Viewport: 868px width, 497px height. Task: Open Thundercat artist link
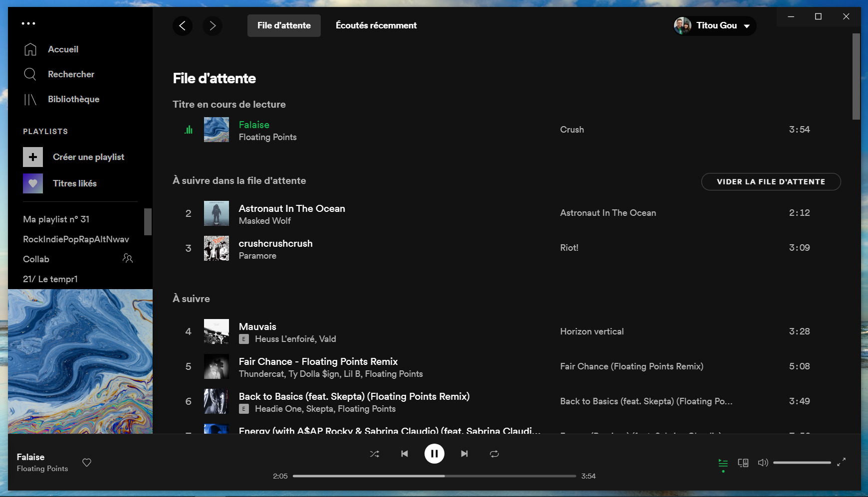(261, 374)
